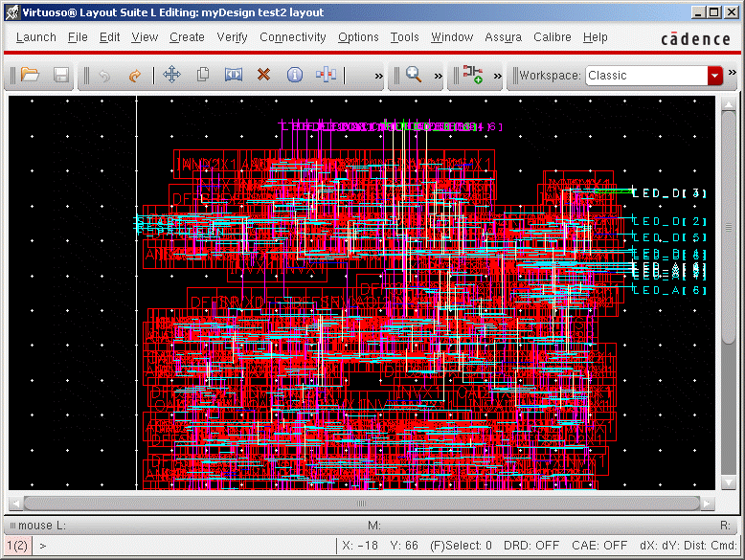Open the Help menu
745x560 pixels.
596,37
